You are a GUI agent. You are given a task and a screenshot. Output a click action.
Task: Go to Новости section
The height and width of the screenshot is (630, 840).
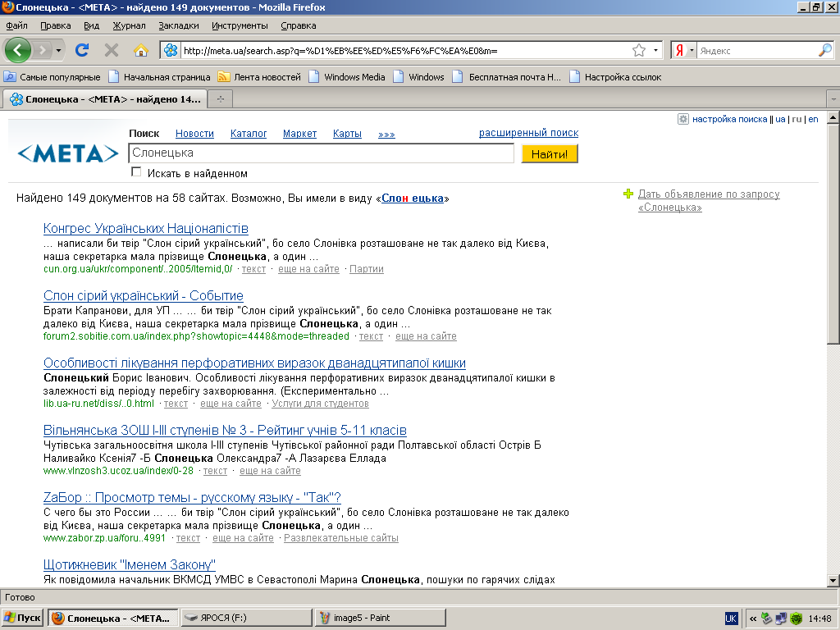[x=194, y=134]
